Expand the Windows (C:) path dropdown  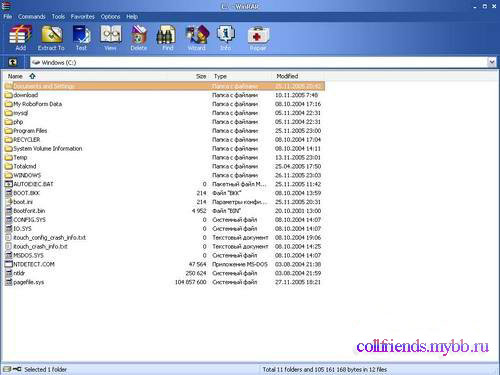coord(492,62)
